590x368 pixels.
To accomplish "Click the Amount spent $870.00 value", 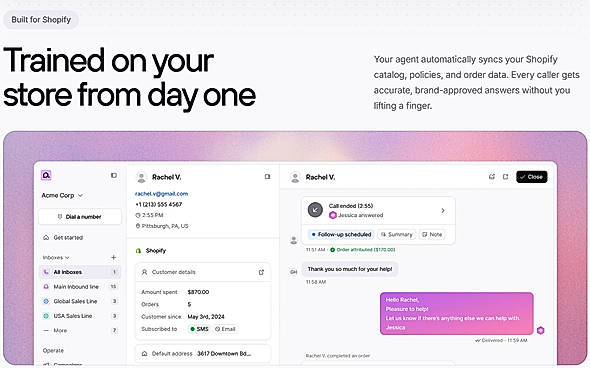I will 198,292.
